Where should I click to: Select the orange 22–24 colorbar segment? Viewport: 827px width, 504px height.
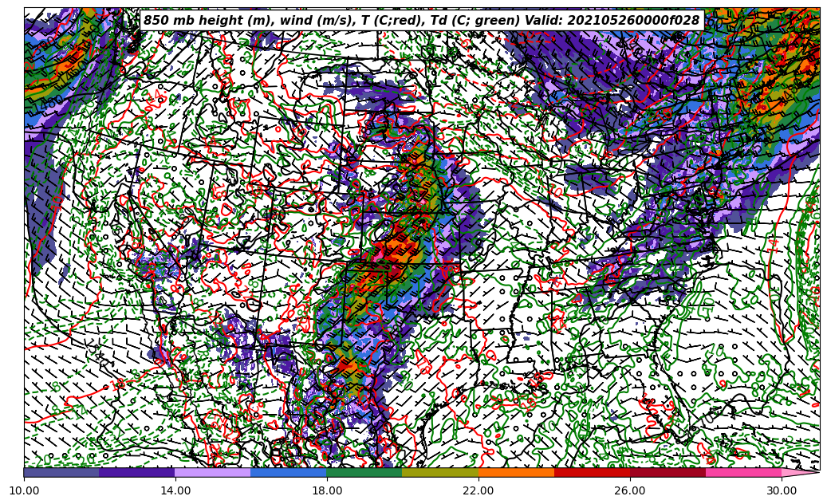(x=516, y=472)
